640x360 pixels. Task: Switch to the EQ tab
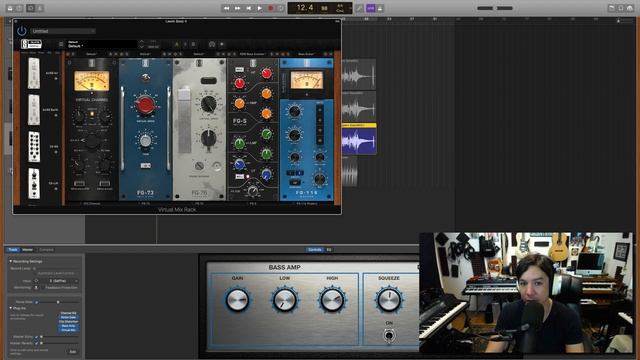coord(329,249)
